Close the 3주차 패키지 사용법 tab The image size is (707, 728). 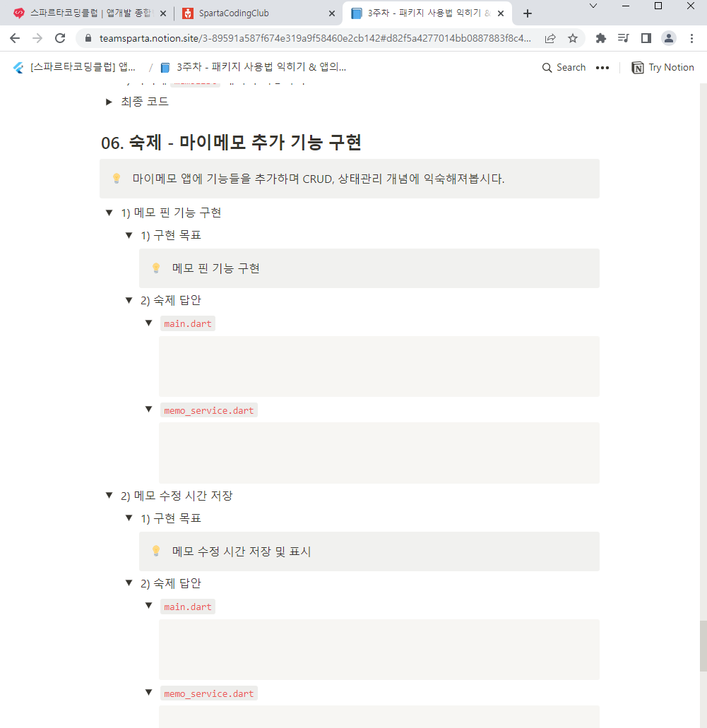tap(501, 13)
